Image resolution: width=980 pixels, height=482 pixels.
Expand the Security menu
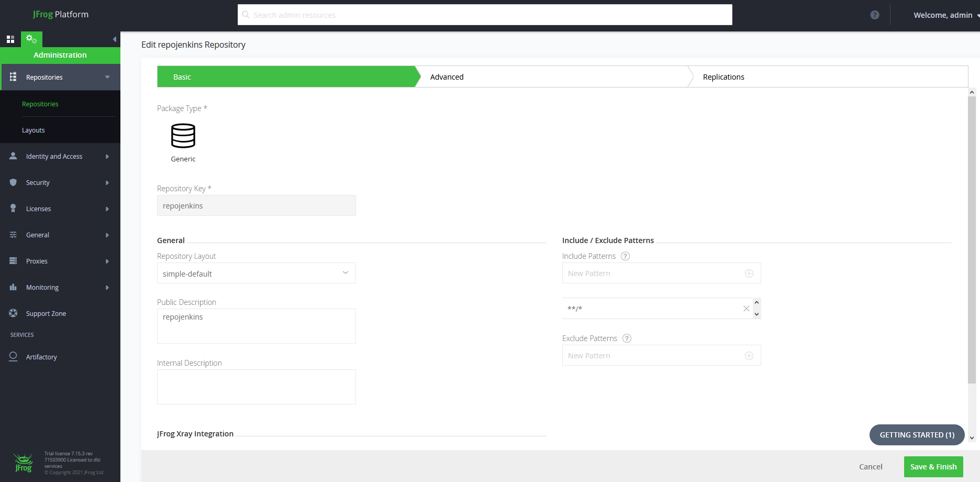pyautogui.click(x=107, y=183)
